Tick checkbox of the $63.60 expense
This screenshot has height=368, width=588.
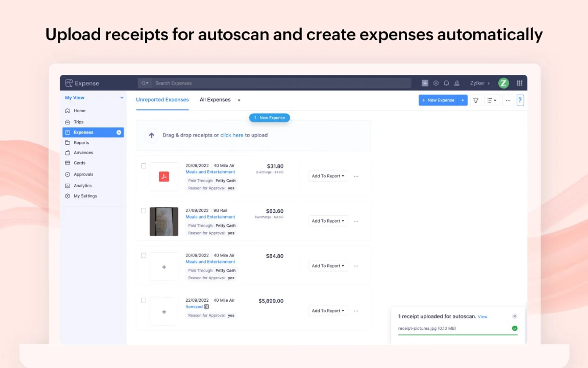coord(143,211)
